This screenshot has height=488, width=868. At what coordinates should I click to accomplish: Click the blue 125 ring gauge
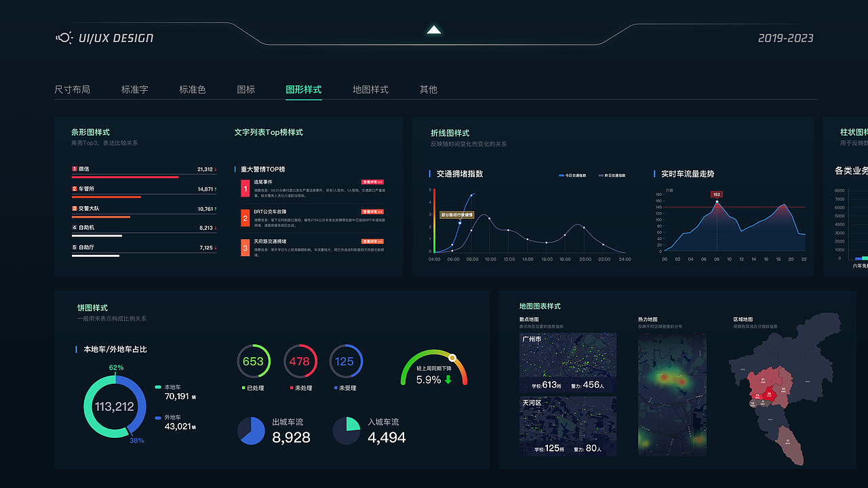345,361
